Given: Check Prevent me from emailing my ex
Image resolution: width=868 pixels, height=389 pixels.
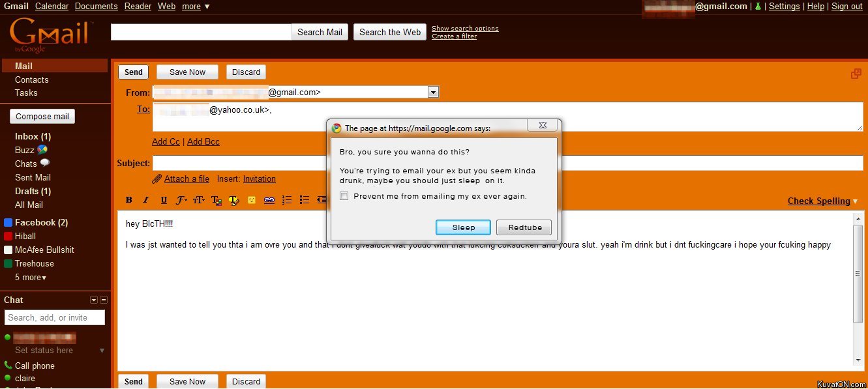Looking at the screenshot, I should coord(344,196).
